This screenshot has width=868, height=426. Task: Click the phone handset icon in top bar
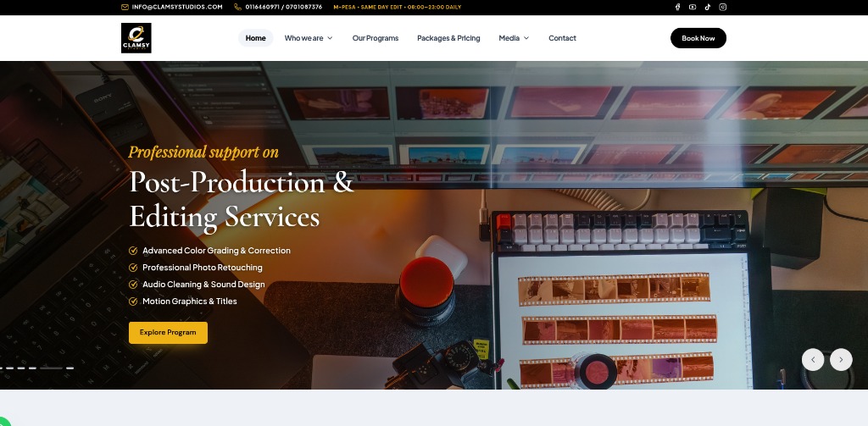point(237,7)
